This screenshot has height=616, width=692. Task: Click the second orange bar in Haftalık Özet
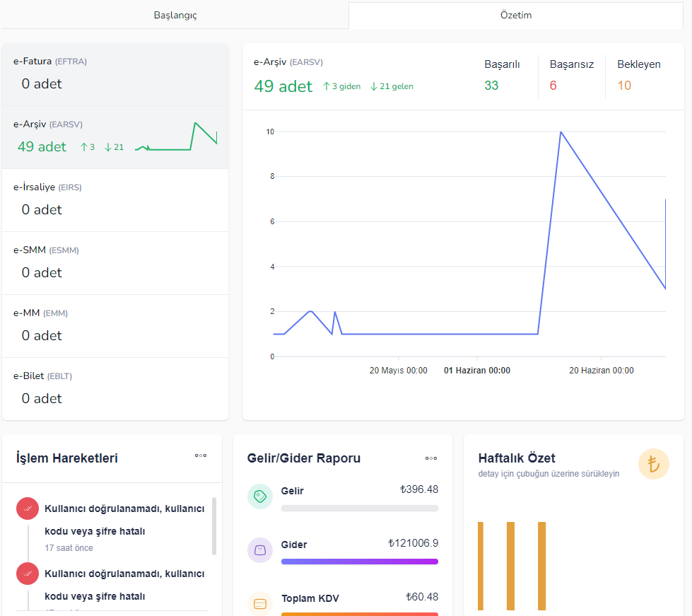[x=510, y=566]
